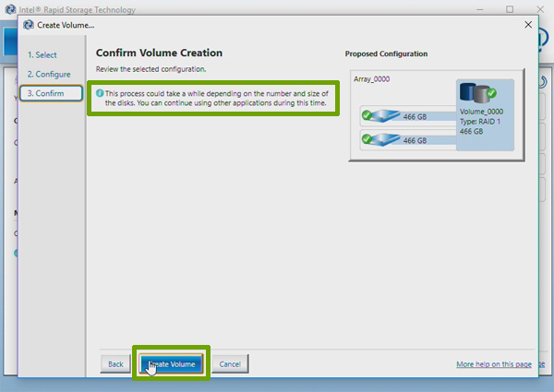Screen dimensions: 554x392
Task: Click the Volume_0000 RAID volume icon
Action: click(478, 92)
